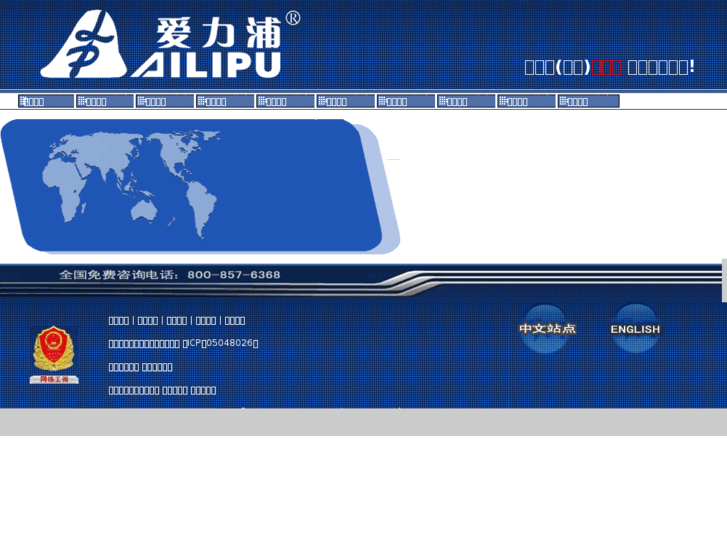727x545 pixels.
Task: Click the 网络工商 police badge icon
Action: point(54,355)
